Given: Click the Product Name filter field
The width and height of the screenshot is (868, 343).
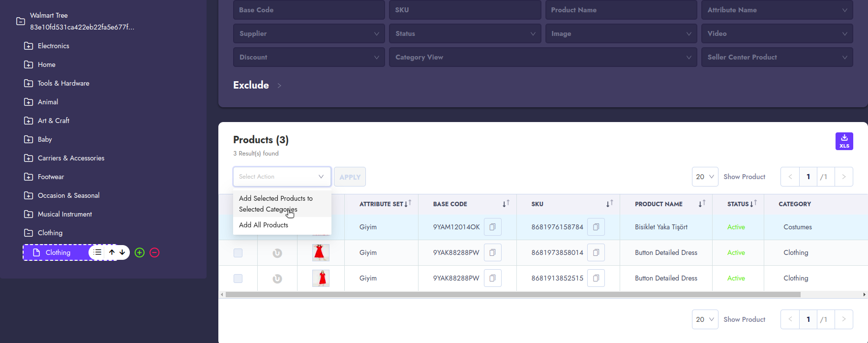Looking at the screenshot, I should click(x=621, y=10).
